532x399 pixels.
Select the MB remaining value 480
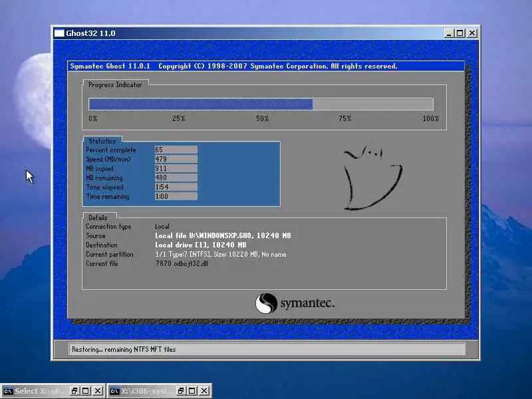176,178
